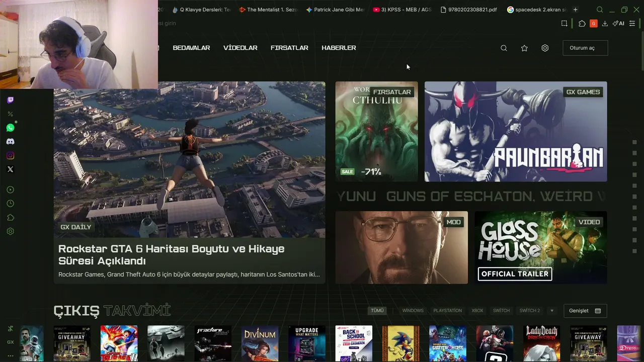Click the GX icon at the sidebar bottom
This screenshot has height=362, width=644.
pos(10,342)
